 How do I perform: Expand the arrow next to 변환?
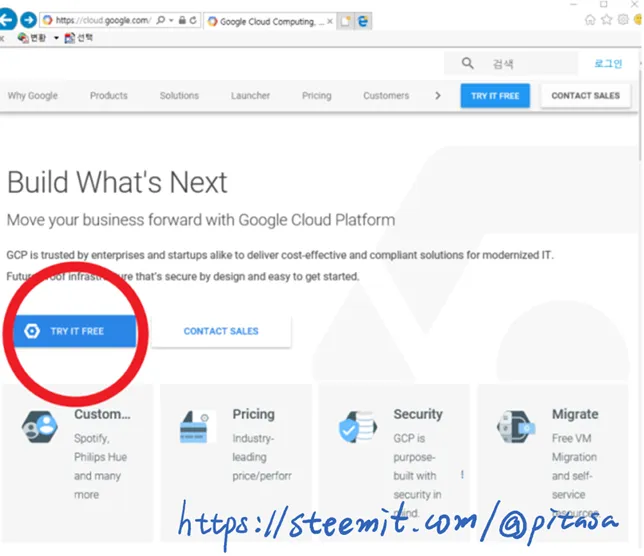[56, 38]
